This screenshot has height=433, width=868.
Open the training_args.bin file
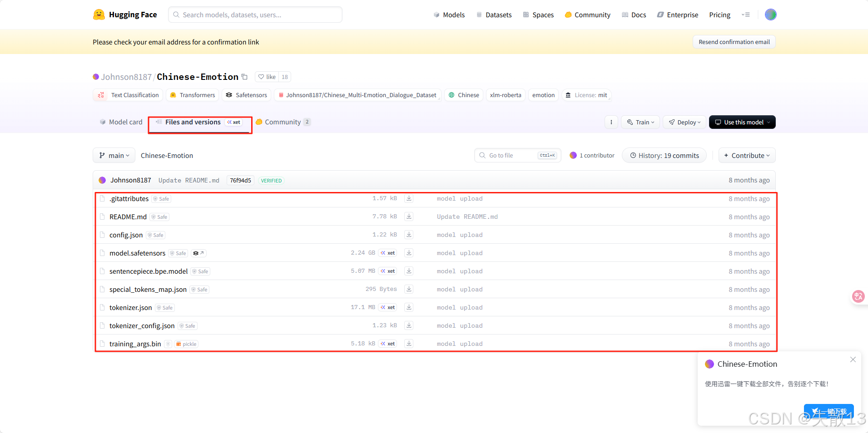click(135, 344)
